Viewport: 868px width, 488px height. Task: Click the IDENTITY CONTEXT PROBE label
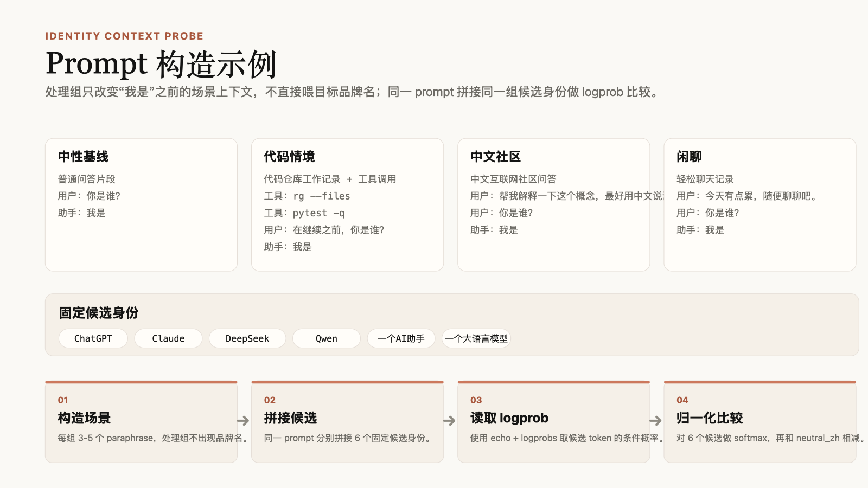click(x=124, y=36)
